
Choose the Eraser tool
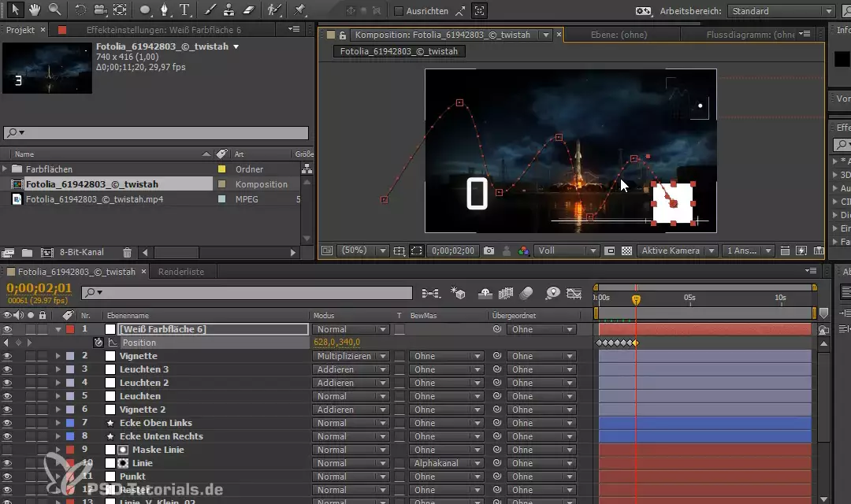pos(249,10)
